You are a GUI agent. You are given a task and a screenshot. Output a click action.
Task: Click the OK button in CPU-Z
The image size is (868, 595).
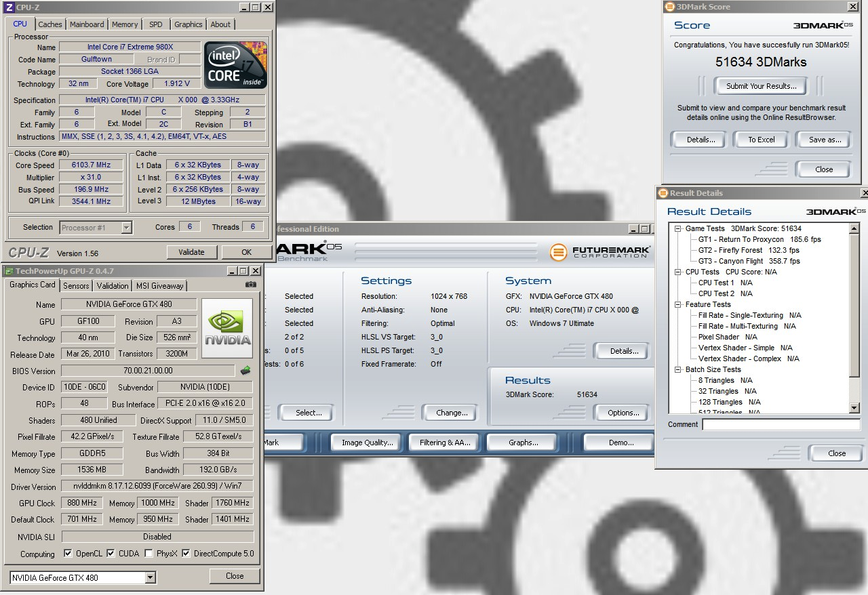coord(246,252)
